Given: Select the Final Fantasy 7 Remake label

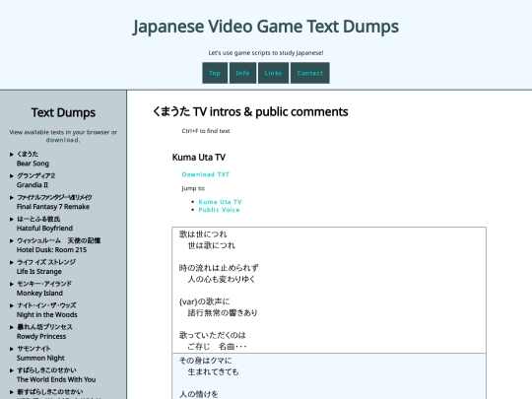Looking at the screenshot, I should click(53, 207).
